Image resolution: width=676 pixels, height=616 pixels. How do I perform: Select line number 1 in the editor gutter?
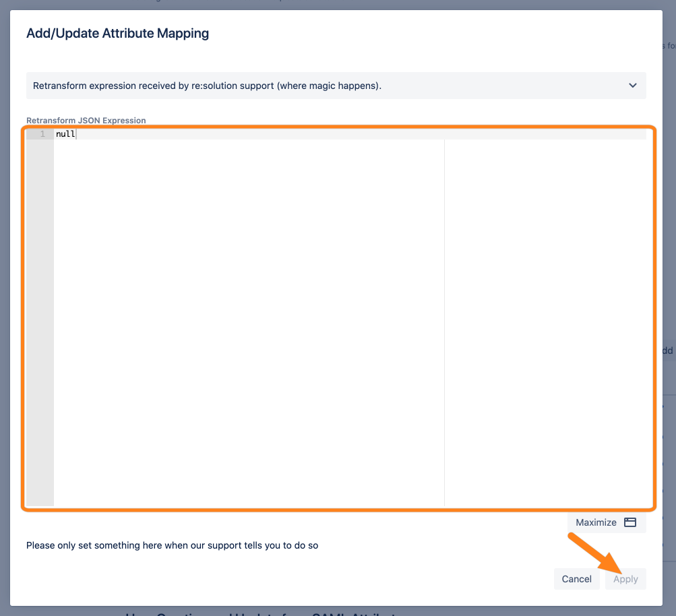[42, 134]
